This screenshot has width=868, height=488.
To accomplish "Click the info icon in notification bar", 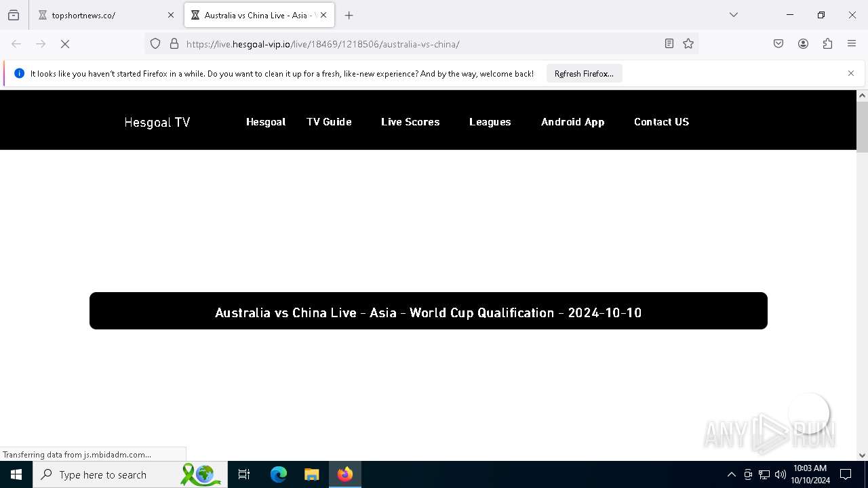I will pyautogui.click(x=19, y=73).
